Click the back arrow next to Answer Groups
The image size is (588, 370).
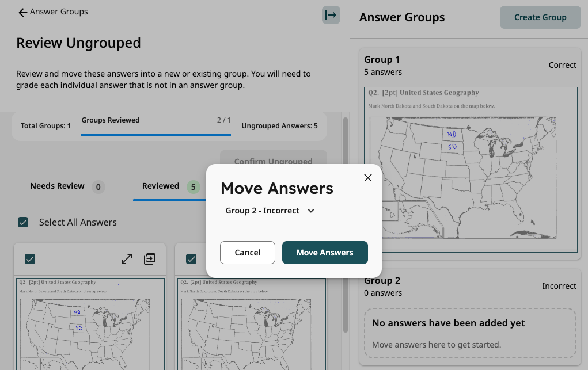click(x=23, y=12)
